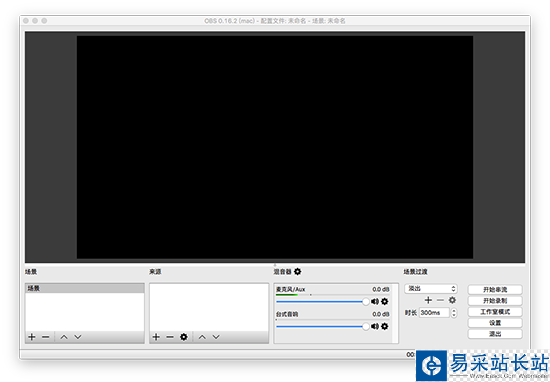The height and width of the screenshot is (382, 550).
Task: Mute the 台式音响 audio channel
Action: point(375,327)
